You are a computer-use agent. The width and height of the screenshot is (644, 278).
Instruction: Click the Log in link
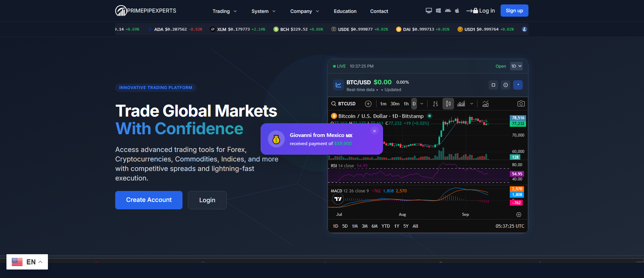coord(481,11)
